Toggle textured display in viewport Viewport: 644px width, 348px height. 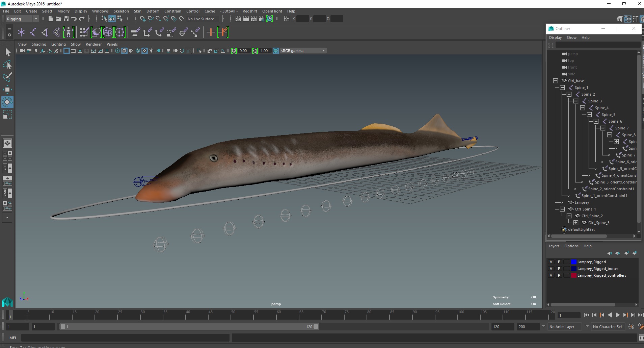click(x=144, y=51)
